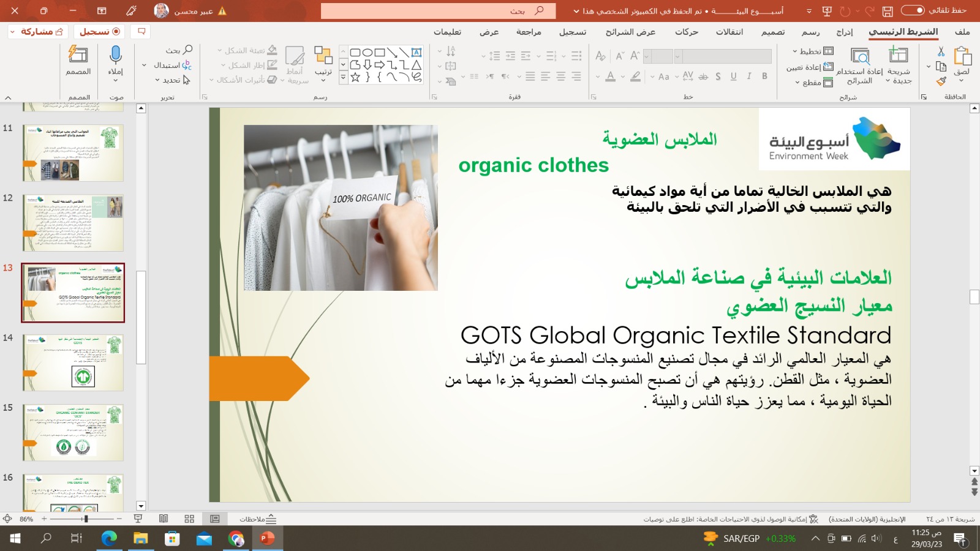Click the Save icon in title bar
This screenshot has width=980, height=551.
[888, 11]
